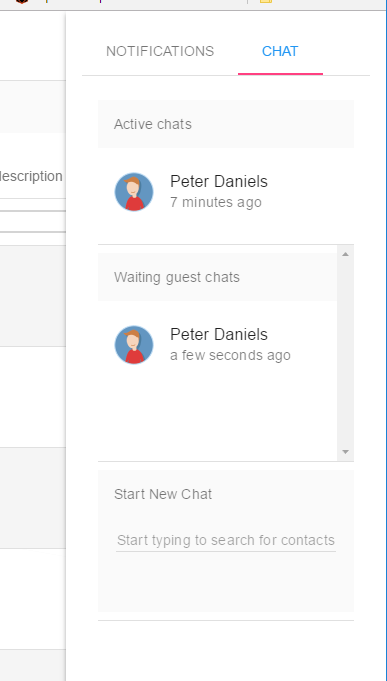Click the waiting chats scrollbar up arrow

pyautogui.click(x=345, y=254)
